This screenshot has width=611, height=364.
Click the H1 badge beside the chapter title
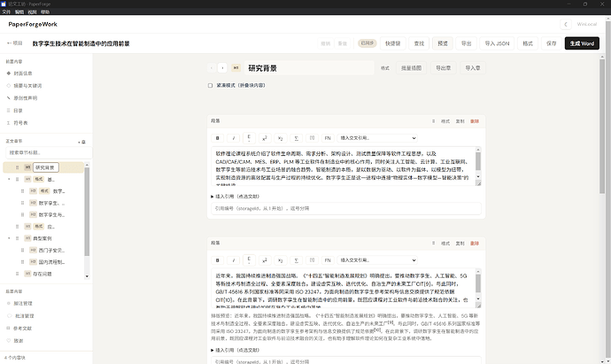(236, 68)
